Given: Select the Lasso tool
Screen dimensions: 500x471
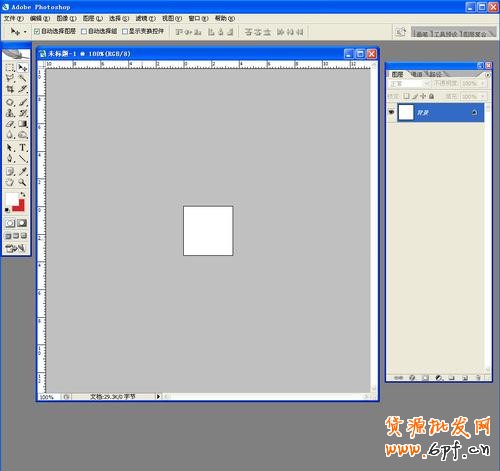Looking at the screenshot, I should (10, 78).
